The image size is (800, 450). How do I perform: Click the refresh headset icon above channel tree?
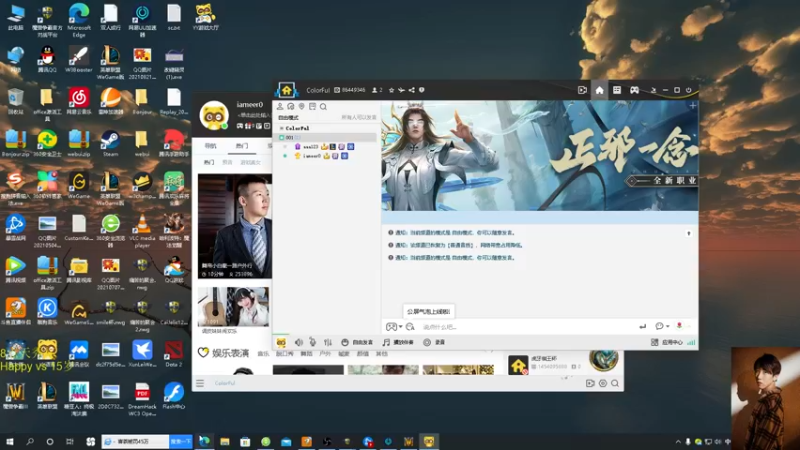pos(291,107)
